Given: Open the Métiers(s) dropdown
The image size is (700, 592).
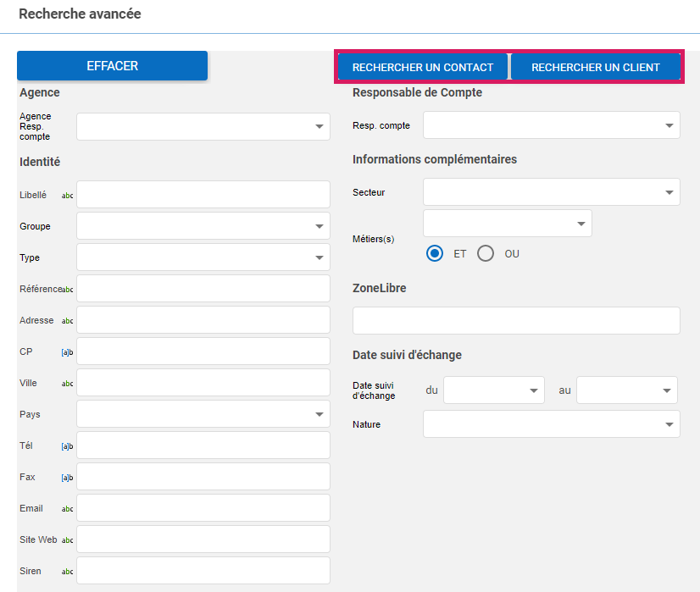Looking at the screenshot, I should (x=507, y=224).
